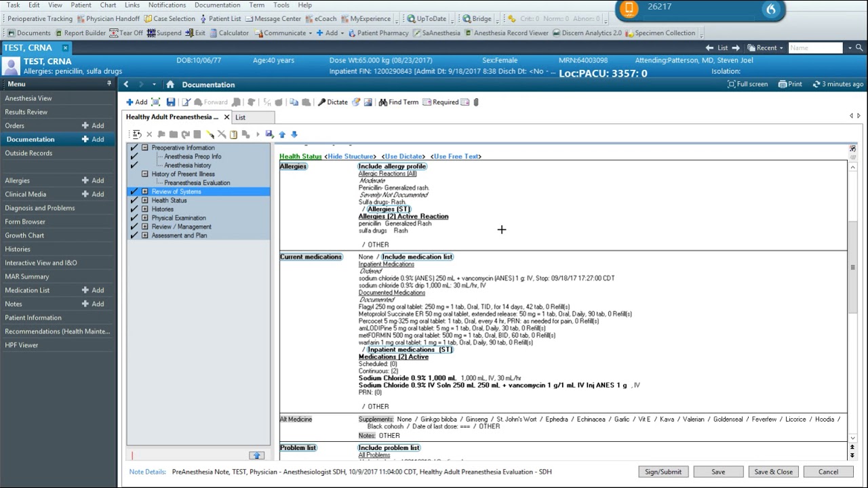Toggle the Include medication list option
This screenshot has height=488, width=868.
(417, 257)
